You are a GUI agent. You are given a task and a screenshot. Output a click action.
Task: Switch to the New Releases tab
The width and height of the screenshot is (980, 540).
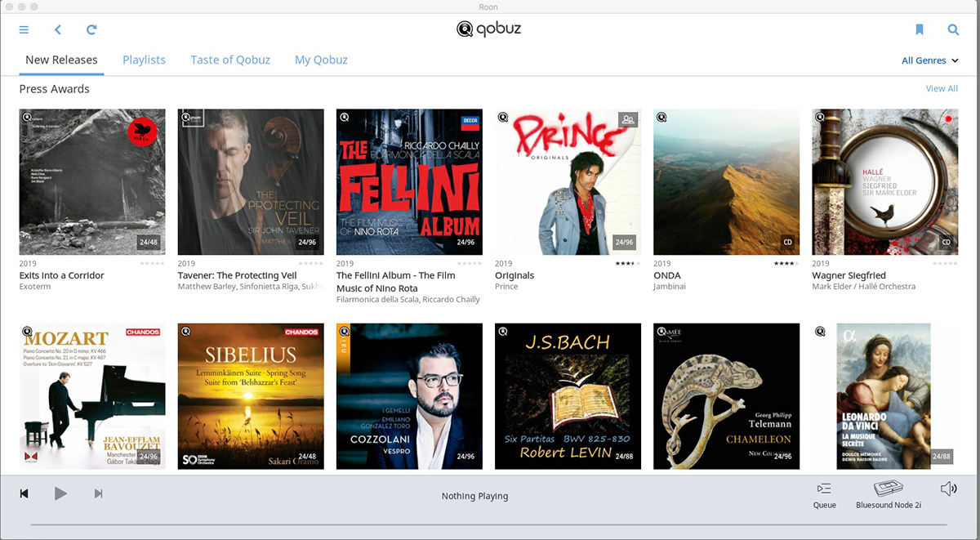(61, 60)
